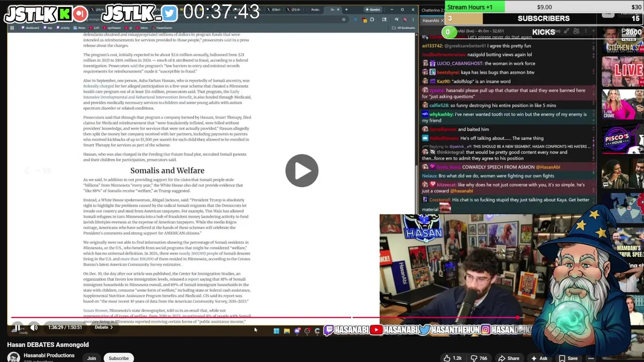This screenshot has height=362, width=644.
Task: Click username Neiaus in chat
Action: 429,176
